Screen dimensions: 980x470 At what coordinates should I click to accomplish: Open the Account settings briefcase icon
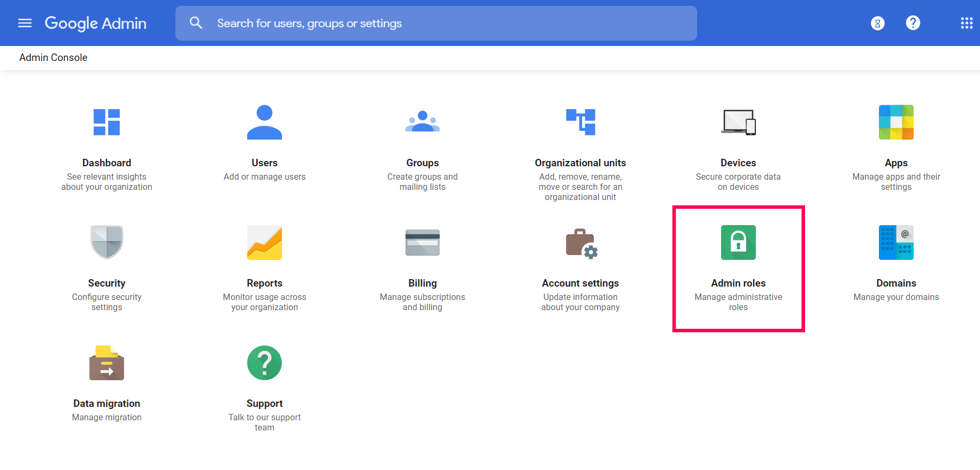[x=582, y=244]
